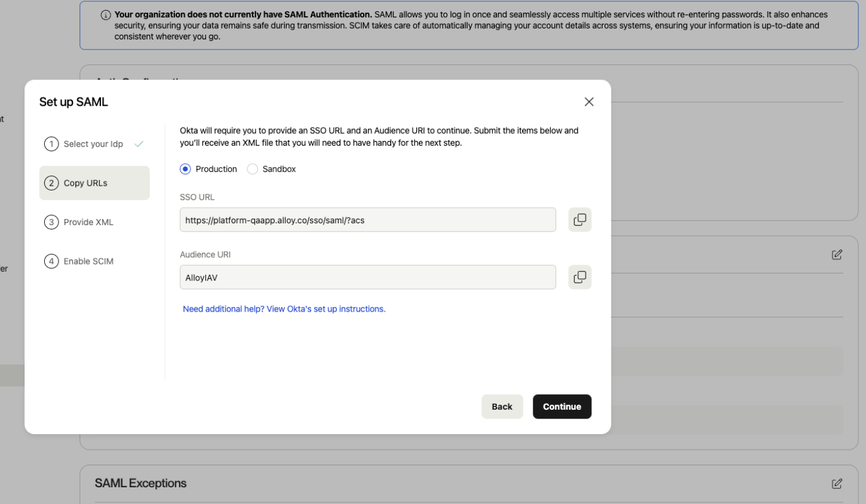
Task: Click the SSO URL field
Action: 368,220
